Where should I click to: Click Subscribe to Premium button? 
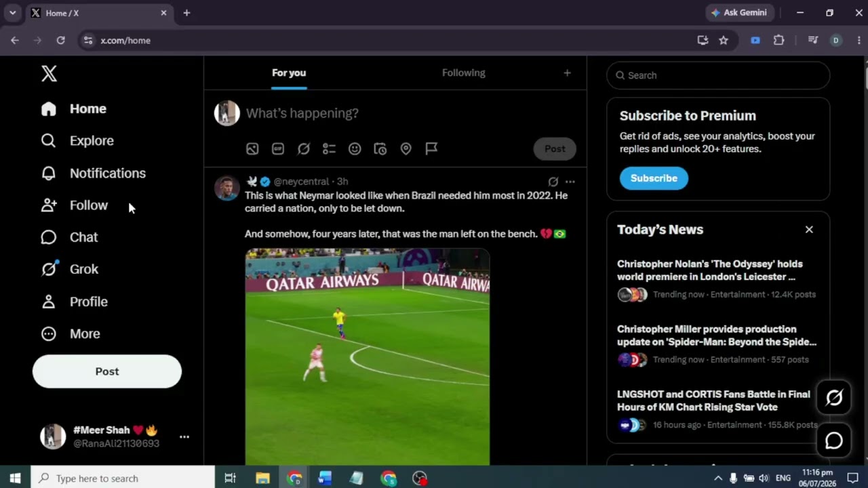(654, 178)
